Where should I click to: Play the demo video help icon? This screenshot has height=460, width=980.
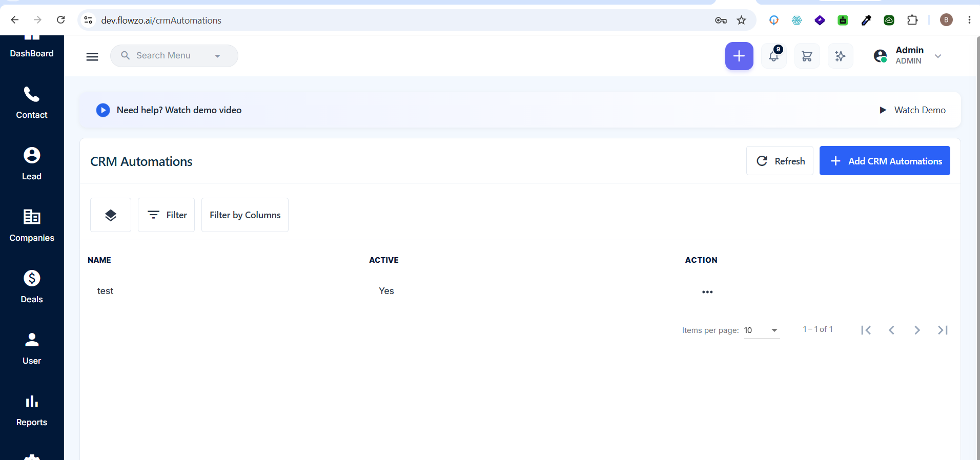[x=103, y=110]
